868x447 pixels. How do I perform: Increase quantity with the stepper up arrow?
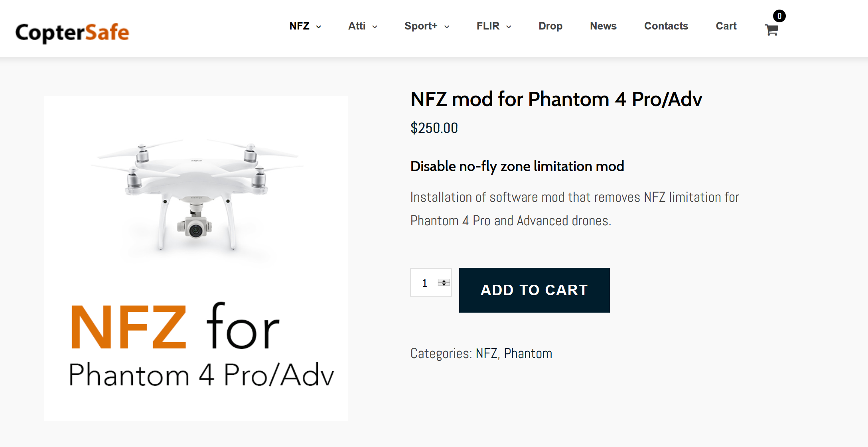pyautogui.click(x=444, y=281)
